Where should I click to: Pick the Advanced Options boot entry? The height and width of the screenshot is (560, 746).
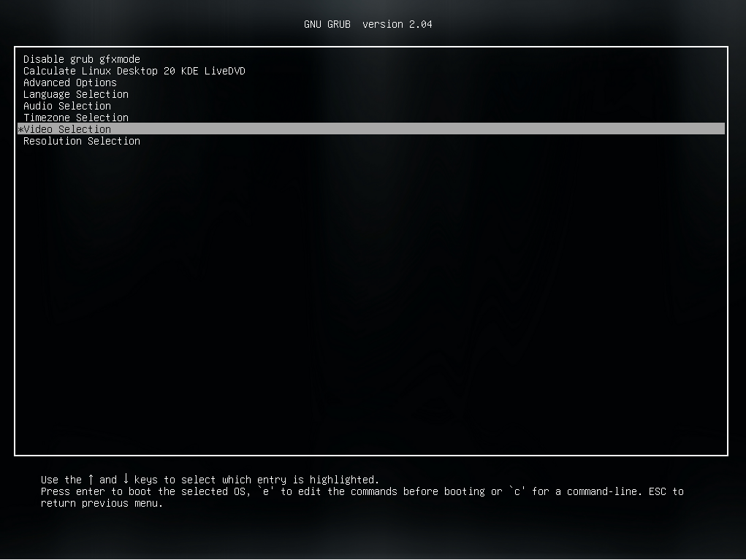[x=69, y=83]
